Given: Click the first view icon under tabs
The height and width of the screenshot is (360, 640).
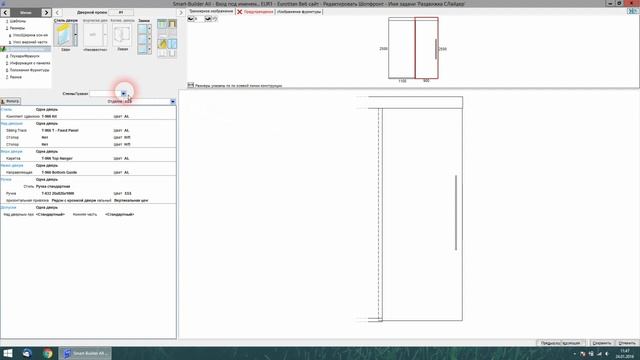Looking at the screenshot, I should pyautogui.click(x=191, y=19).
